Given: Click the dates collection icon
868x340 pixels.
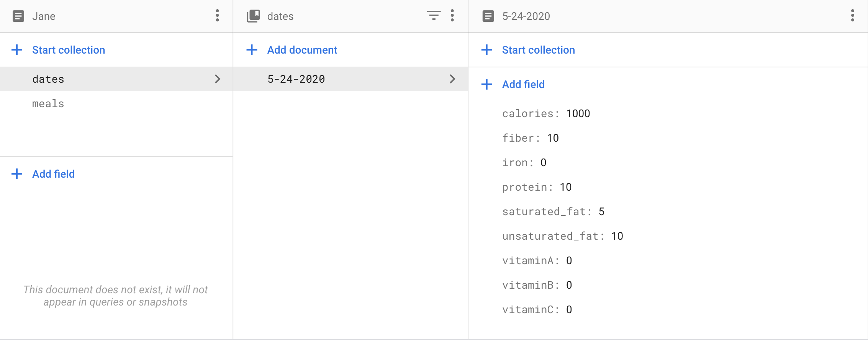Looking at the screenshot, I should tap(253, 16).
